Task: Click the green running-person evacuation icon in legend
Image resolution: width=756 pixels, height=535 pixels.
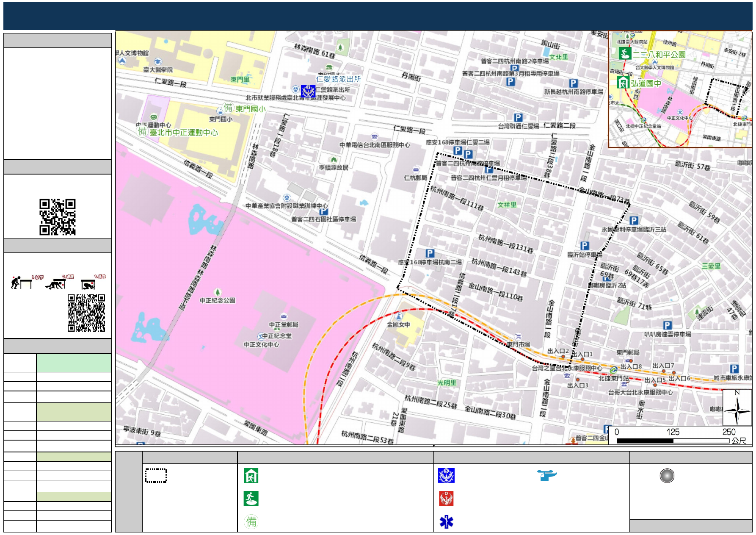Action: point(251,499)
